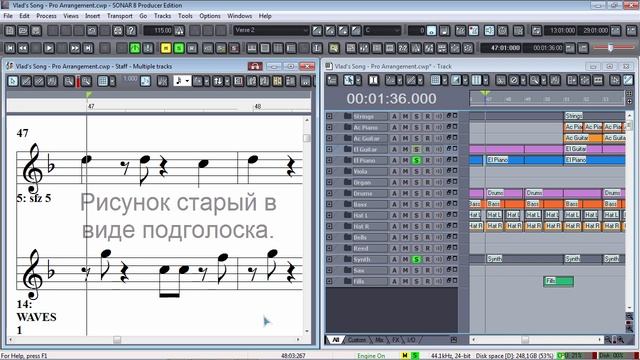Viewport: 640px width, 360px height.
Task: Expand the Fills track
Action: (x=329, y=281)
